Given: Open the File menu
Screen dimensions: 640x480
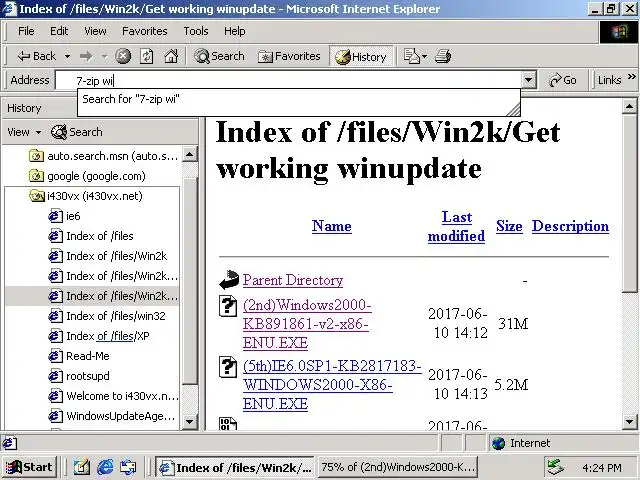Looking at the screenshot, I should [x=26, y=31].
